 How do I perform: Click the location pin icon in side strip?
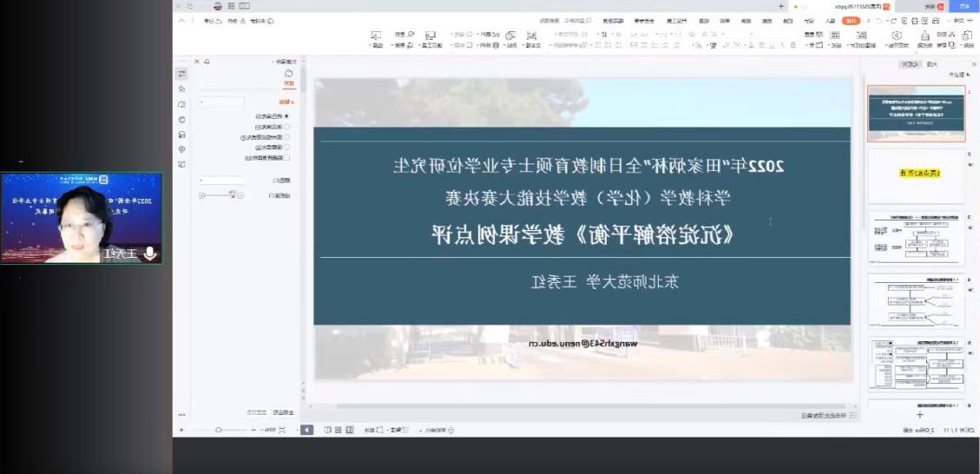(x=182, y=148)
